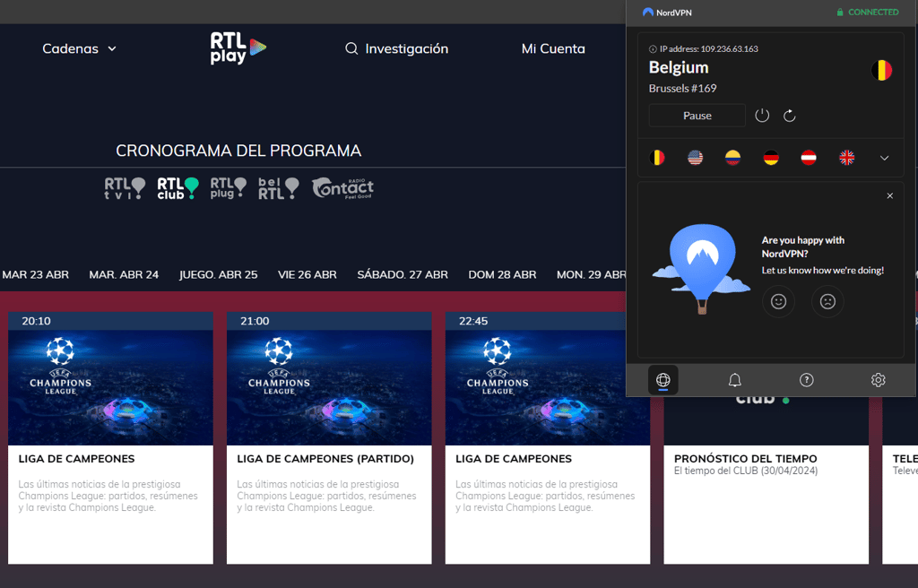Viewport: 918px width, 588px height.
Task: Select the MAR. ABR 24 date tab
Action: [x=124, y=274]
